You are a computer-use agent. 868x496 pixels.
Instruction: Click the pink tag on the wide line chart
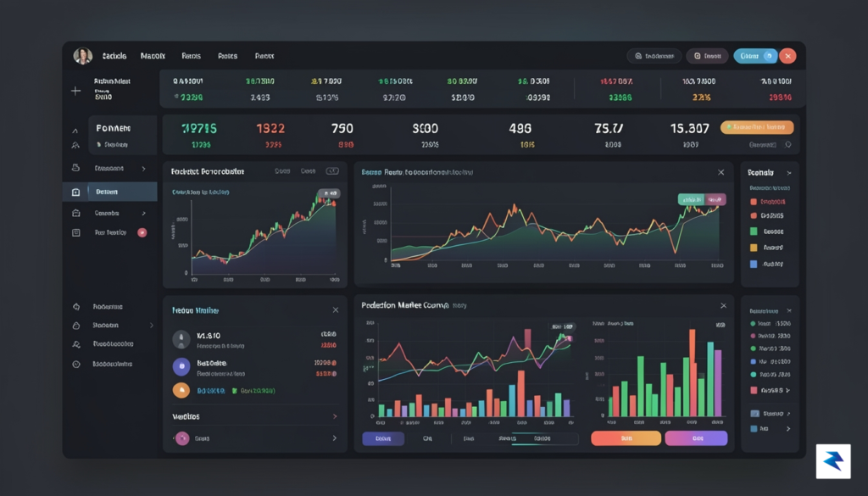coord(715,199)
